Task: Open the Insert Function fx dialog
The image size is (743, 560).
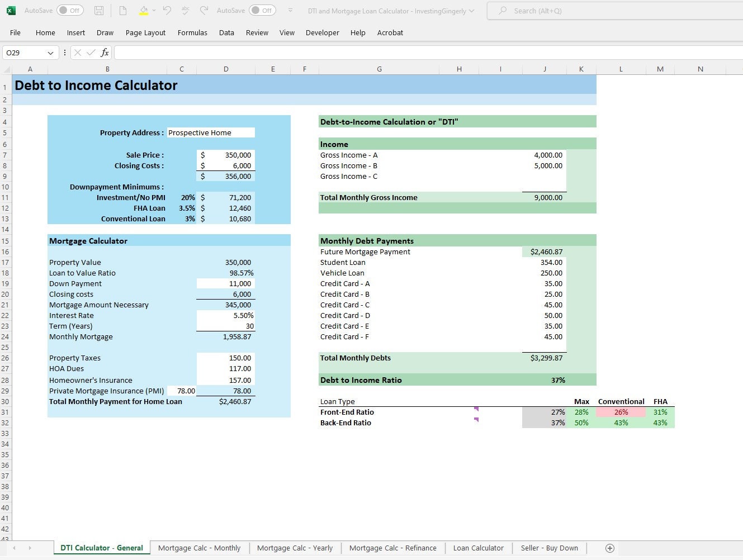Action: coord(105,52)
